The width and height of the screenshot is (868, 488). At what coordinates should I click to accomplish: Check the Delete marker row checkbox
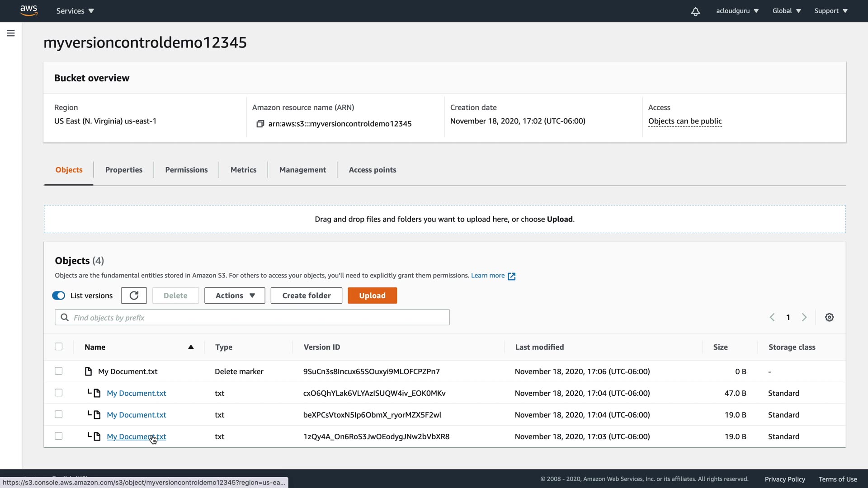[59, 371]
